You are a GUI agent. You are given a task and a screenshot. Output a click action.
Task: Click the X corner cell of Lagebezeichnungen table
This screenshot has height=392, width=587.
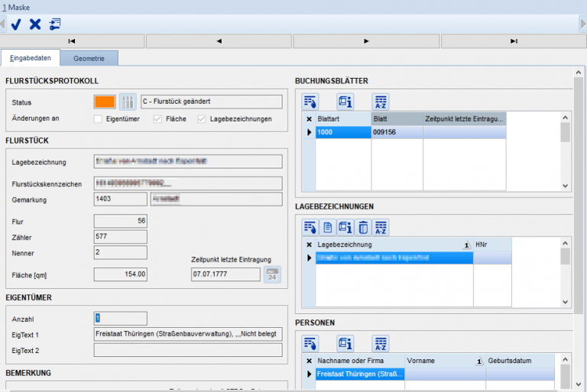click(x=309, y=245)
